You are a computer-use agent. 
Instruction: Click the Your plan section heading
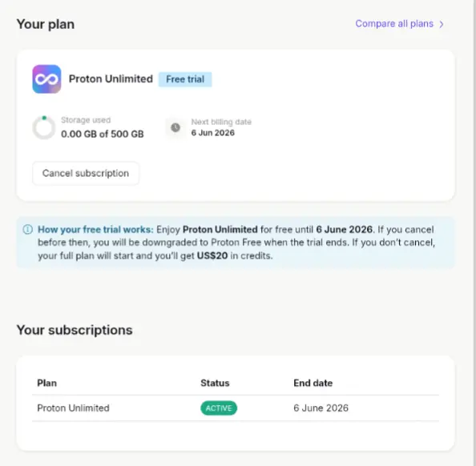(x=46, y=24)
